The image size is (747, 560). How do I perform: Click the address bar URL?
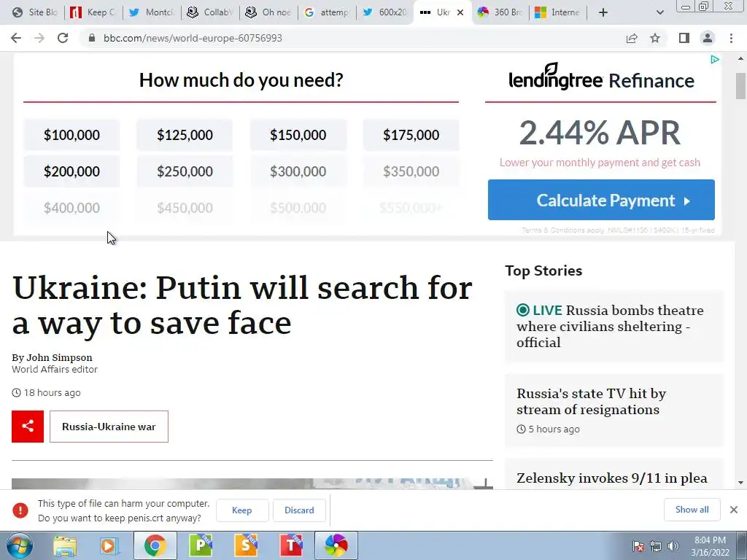[193, 38]
